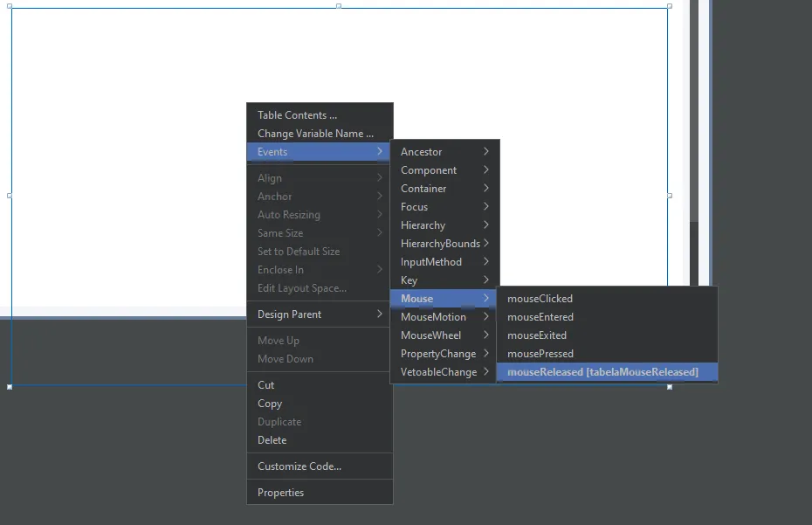Expand PropertyChange events submenu

click(x=444, y=354)
